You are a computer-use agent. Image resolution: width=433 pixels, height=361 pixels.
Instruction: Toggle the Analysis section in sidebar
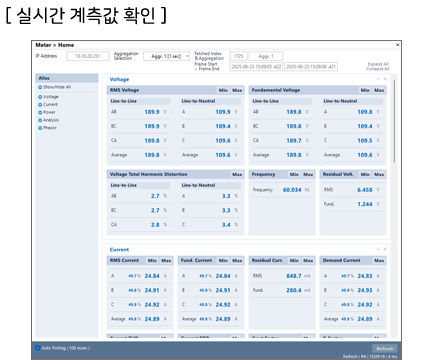(x=40, y=120)
